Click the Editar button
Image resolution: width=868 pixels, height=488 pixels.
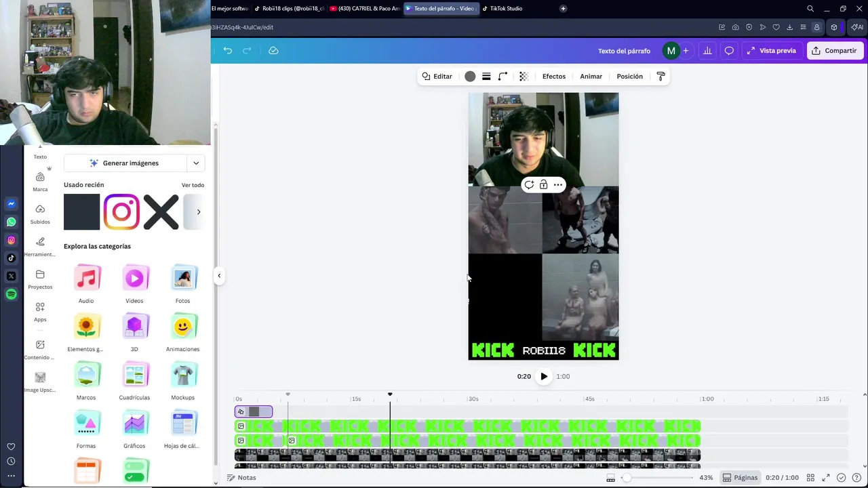(x=437, y=77)
